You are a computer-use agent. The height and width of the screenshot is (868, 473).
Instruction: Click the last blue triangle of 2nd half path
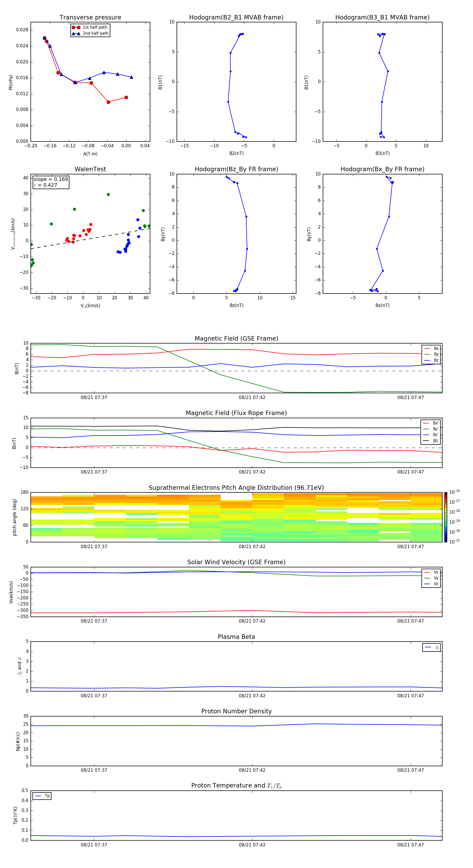coord(132,77)
